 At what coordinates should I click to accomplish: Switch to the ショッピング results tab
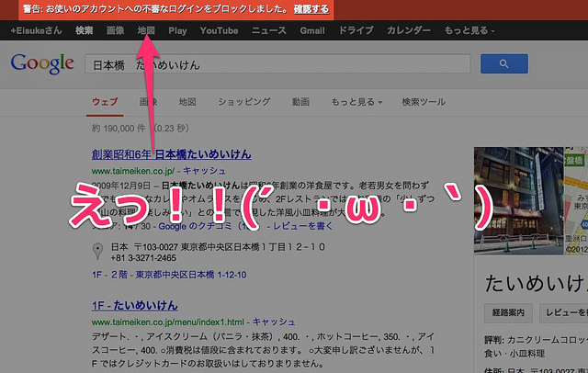click(x=244, y=102)
